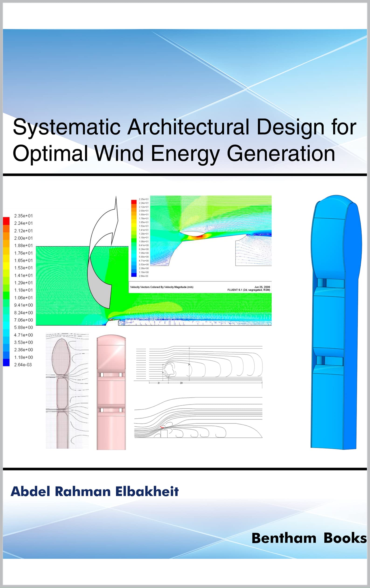Click "2.35e+01" in the large velocity legend
The height and width of the screenshot is (588, 370).
click(23, 216)
